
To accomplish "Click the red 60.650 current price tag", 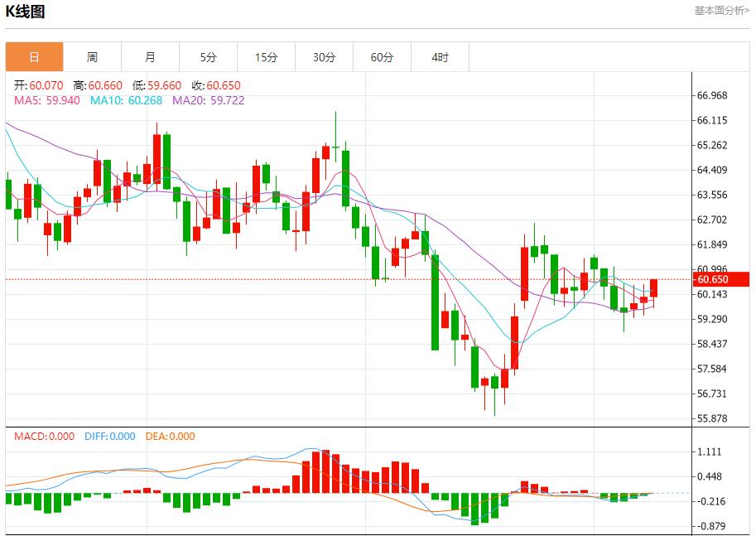I will pyautogui.click(x=722, y=280).
